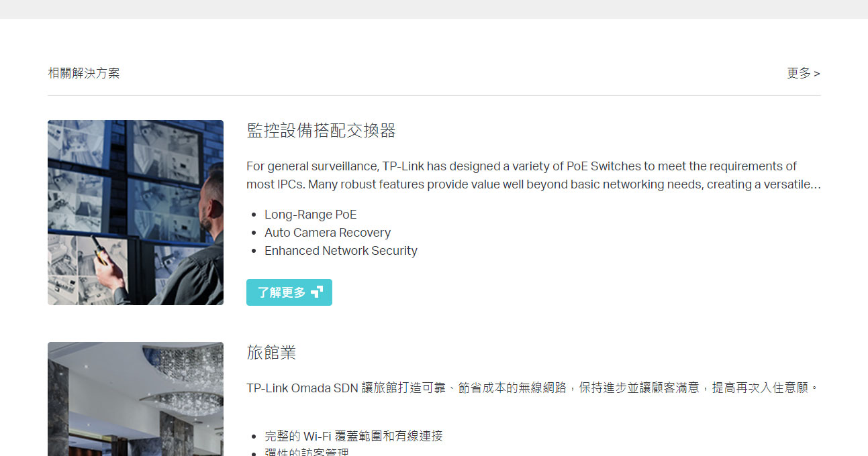Select the 完整的 Wi-Fi 覆蓋範圍和有線連接 bullet
The height and width of the screenshot is (456, 868).
pyautogui.click(x=354, y=437)
